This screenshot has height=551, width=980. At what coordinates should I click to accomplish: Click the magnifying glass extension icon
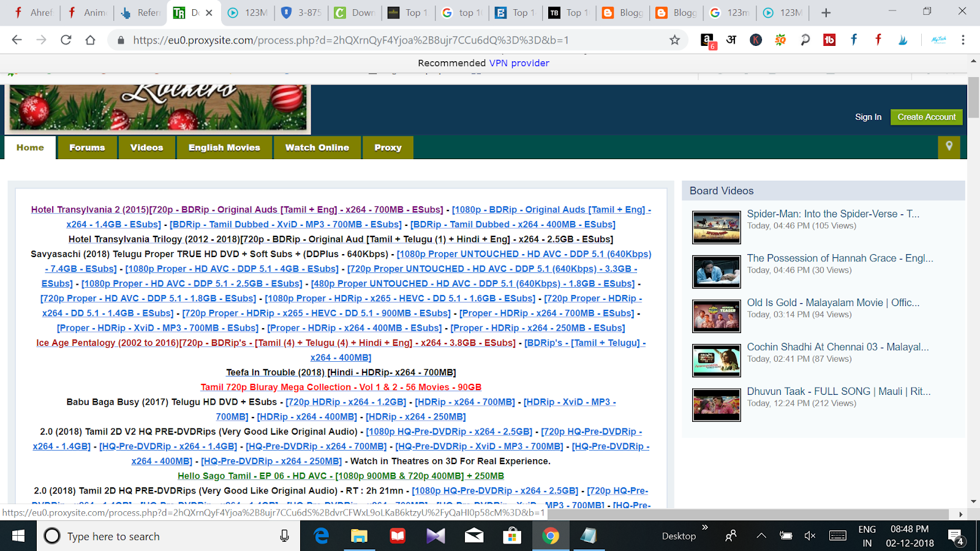click(805, 40)
